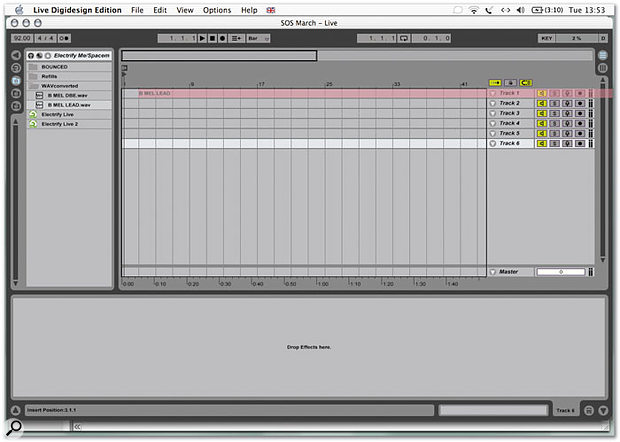Screen dimensions: 620x442
Task: Open the View menu
Action: point(185,10)
